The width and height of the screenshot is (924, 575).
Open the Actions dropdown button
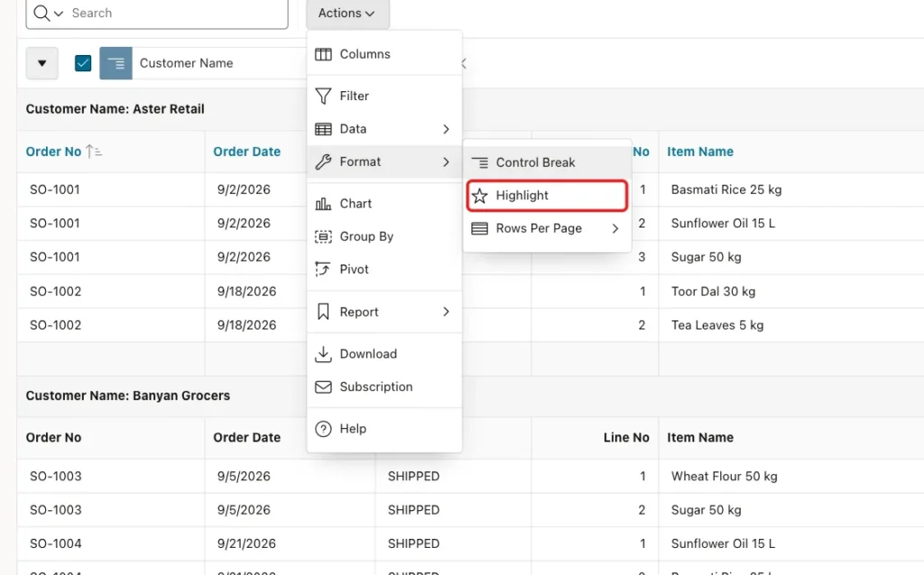[347, 13]
